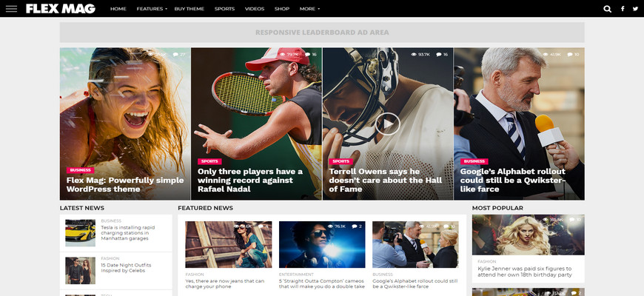
Task: Expand the Features dropdown menu
Action: [x=152, y=9]
